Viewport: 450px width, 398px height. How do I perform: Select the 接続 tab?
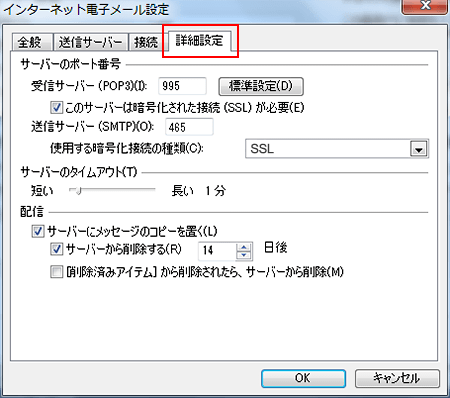tap(146, 42)
